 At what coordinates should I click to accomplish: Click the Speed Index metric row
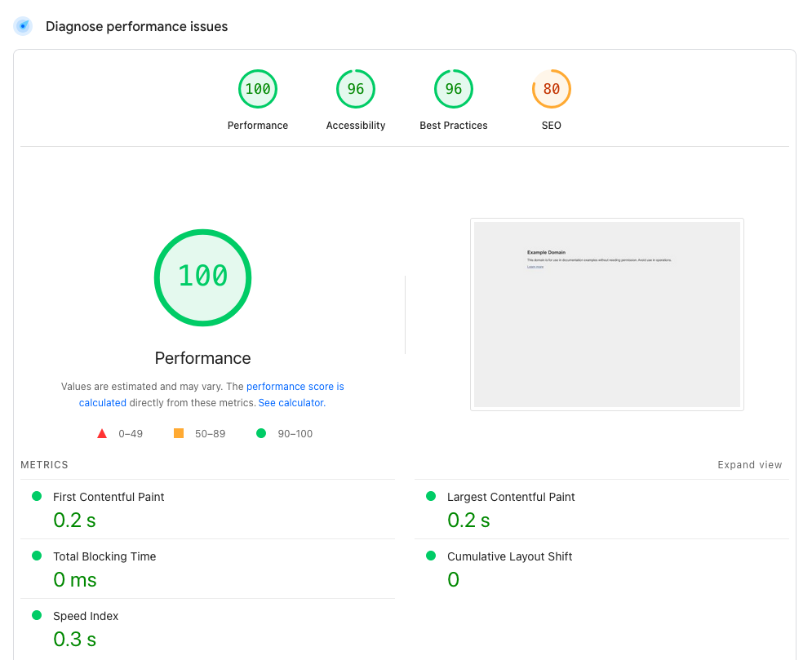point(86,616)
